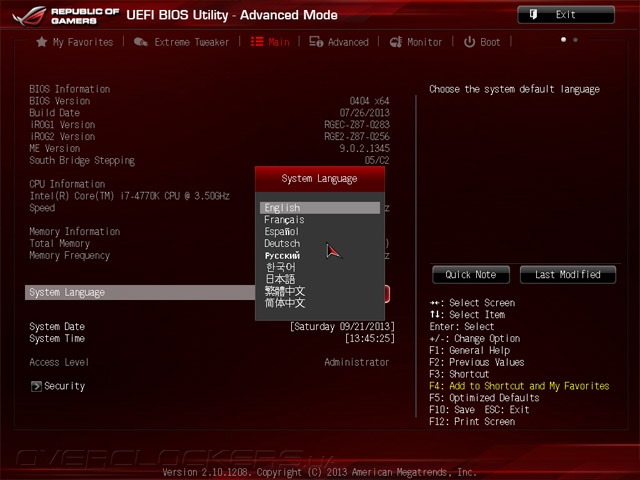Choose Korean 한국어 language option

320,267
